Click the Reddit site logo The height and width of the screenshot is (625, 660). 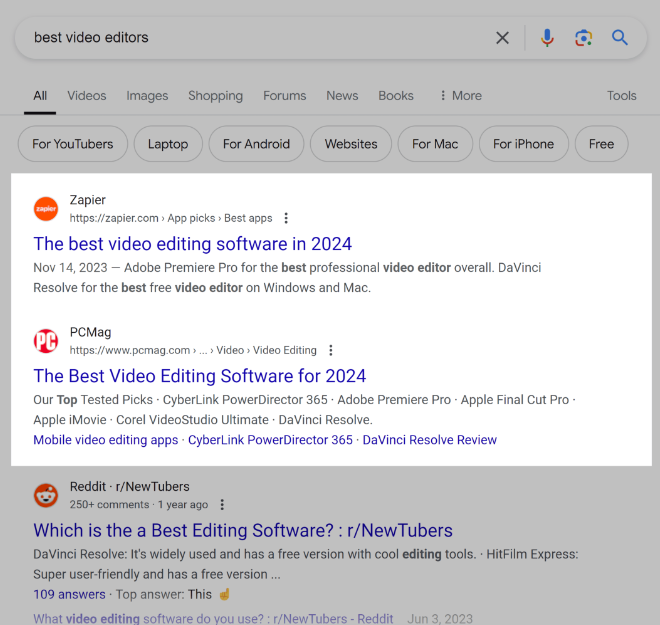(x=46, y=495)
